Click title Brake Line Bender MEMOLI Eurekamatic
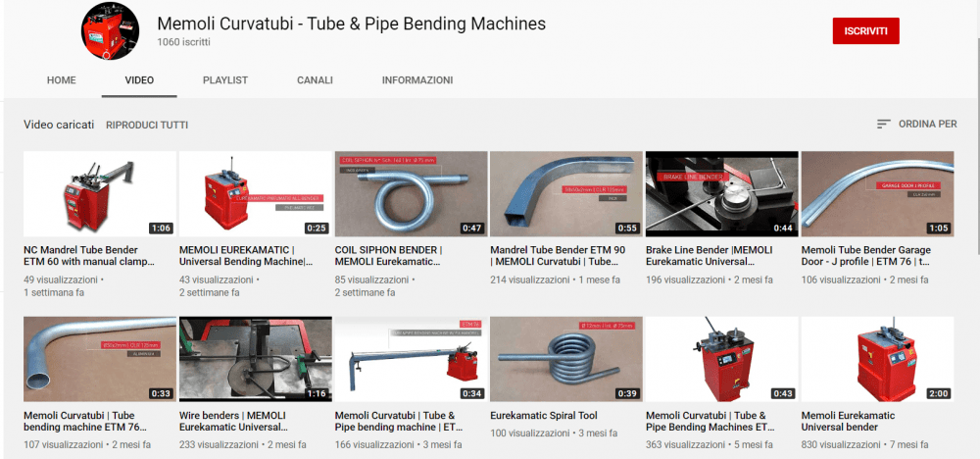 [x=709, y=256]
